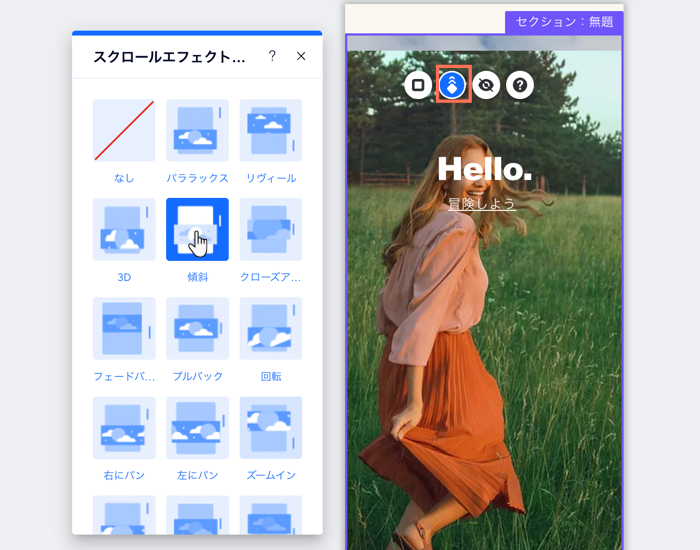The width and height of the screenshot is (700, 550).
Task: Select the 傾斜 effect thumbnail
Action: click(x=197, y=229)
